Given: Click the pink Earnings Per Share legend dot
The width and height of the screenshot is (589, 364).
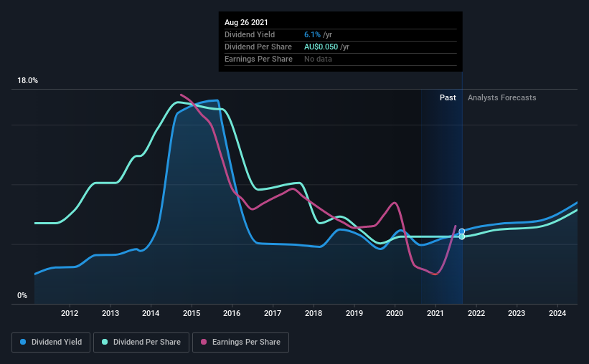Looking at the screenshot, I should [204, 342].
